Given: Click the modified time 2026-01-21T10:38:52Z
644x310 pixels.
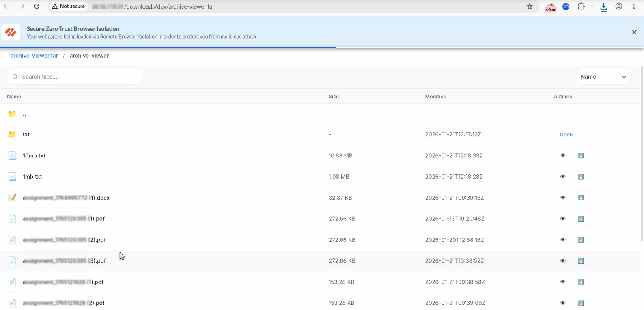Looking at the screenshot, I should click(454, 261).
